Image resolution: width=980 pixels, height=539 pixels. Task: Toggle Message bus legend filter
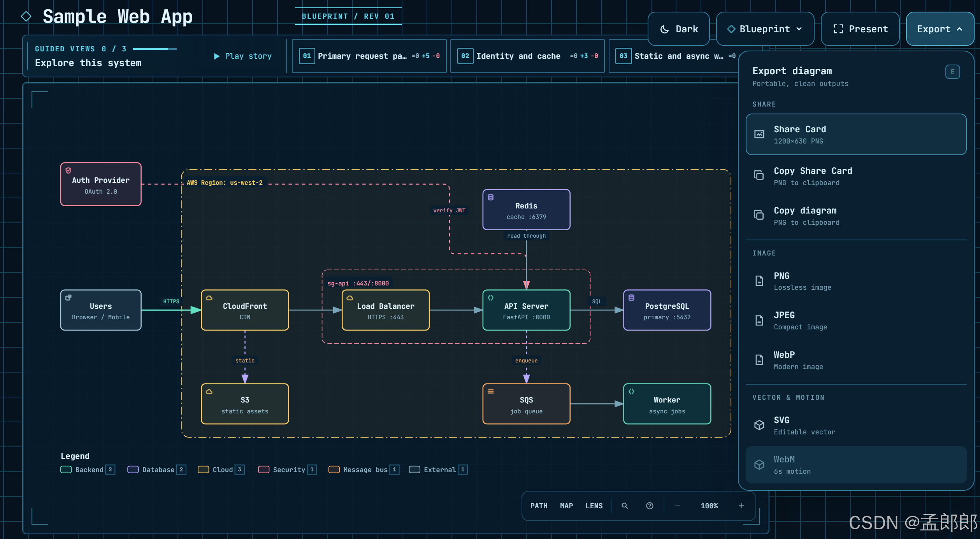tap(364, 470)
